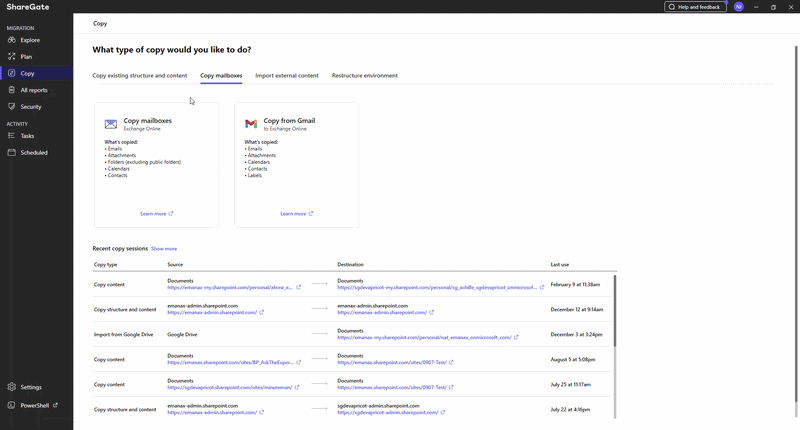
Task: Click Show more recent copy sessions
Action: 164,249
